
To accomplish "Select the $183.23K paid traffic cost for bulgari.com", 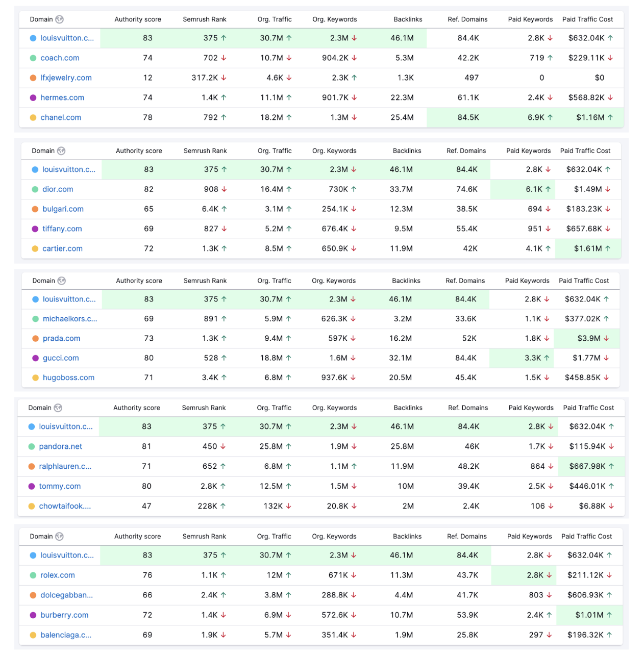I will pos(588,209).
